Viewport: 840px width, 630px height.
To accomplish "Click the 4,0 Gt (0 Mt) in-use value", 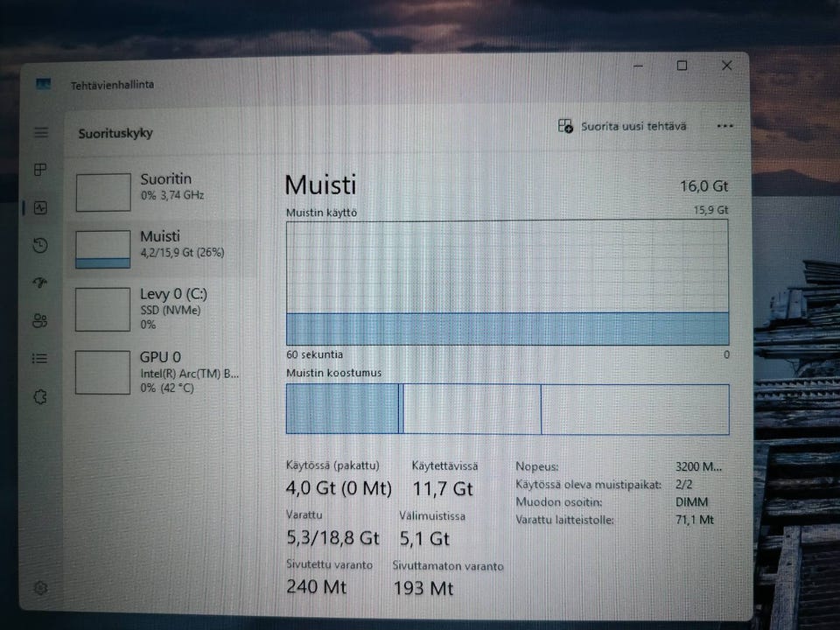I will [x=339, y=488].
